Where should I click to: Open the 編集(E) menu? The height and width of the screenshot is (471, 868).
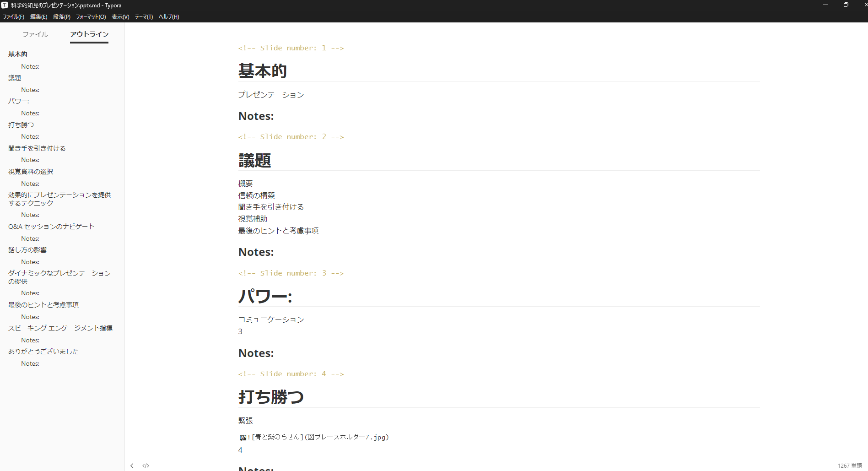click(38, 16)
